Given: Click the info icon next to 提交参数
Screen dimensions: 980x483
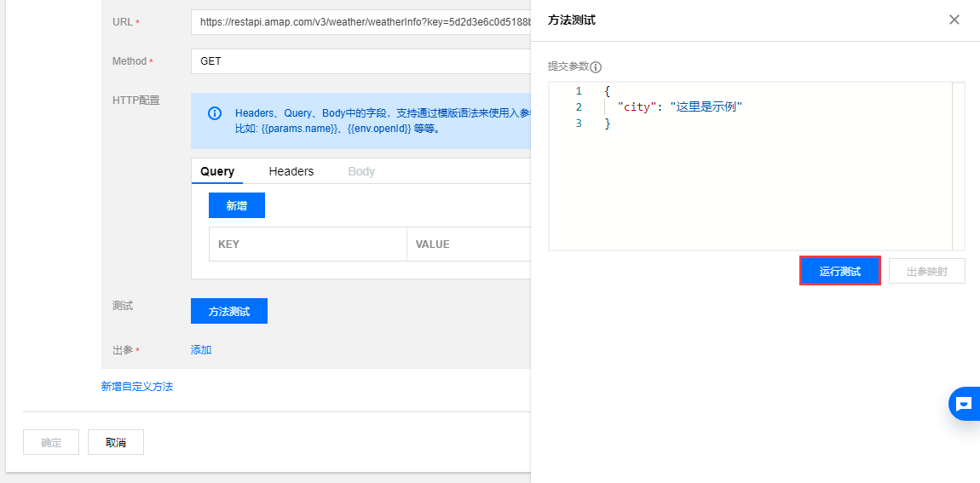Looking at the screenshot, I should [596, 67].
